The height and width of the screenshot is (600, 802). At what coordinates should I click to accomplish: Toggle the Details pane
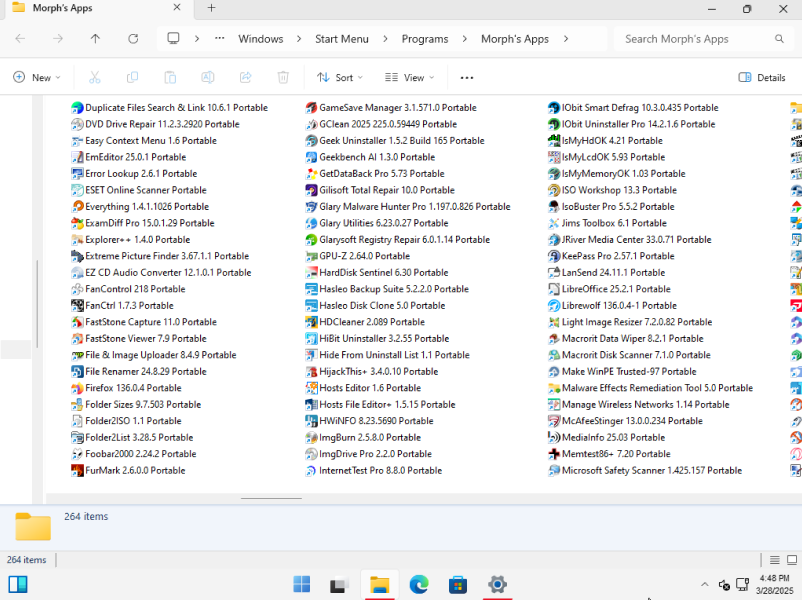762,78
